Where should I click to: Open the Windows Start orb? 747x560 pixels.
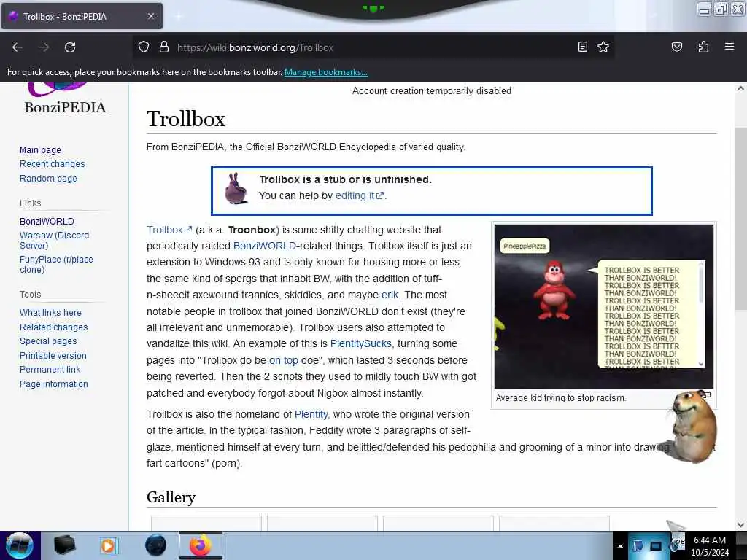click(x=20, y=545)
